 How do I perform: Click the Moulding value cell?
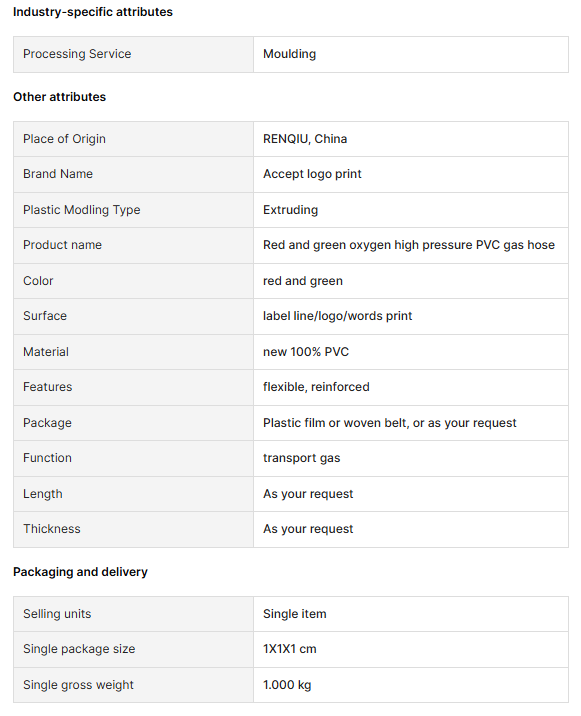click(411, 54)
